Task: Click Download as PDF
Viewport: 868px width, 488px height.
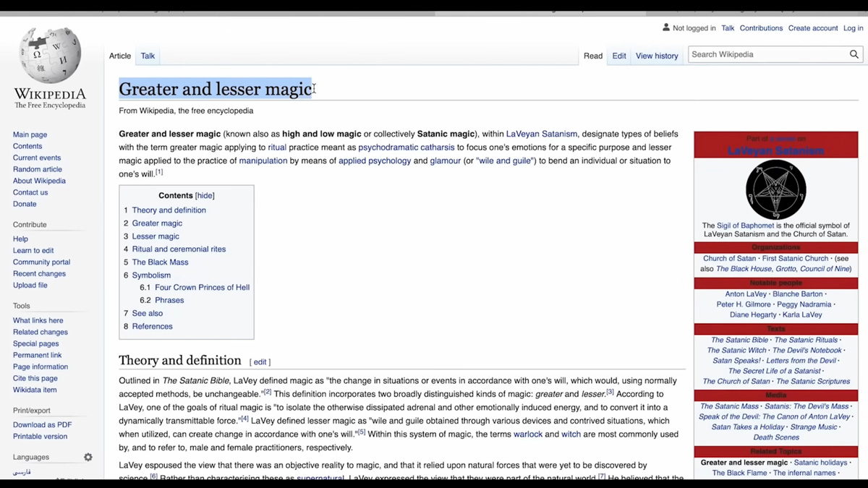Action: tap(42, 424)
